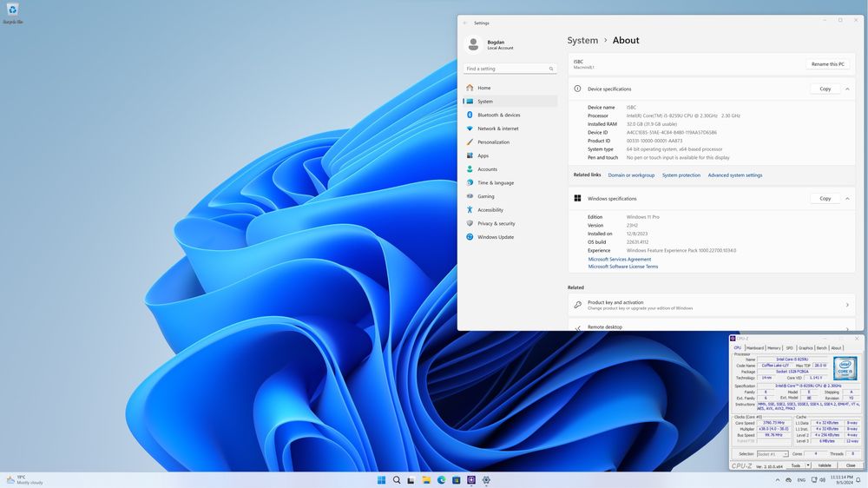Open the Domain or workgroup link
The width and height of the screenshot is (868, 488).
[631, 175]
